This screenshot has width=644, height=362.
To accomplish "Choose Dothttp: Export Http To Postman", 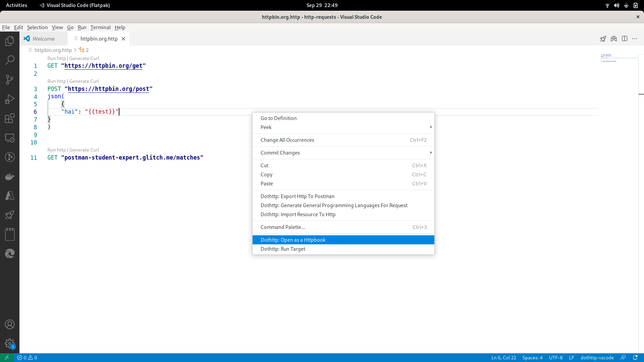I will coord(343,196).
